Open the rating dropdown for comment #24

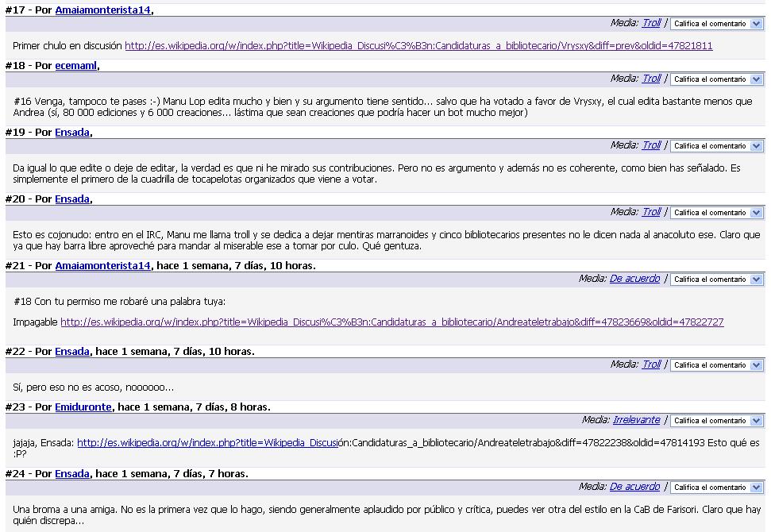coord(717,488)
